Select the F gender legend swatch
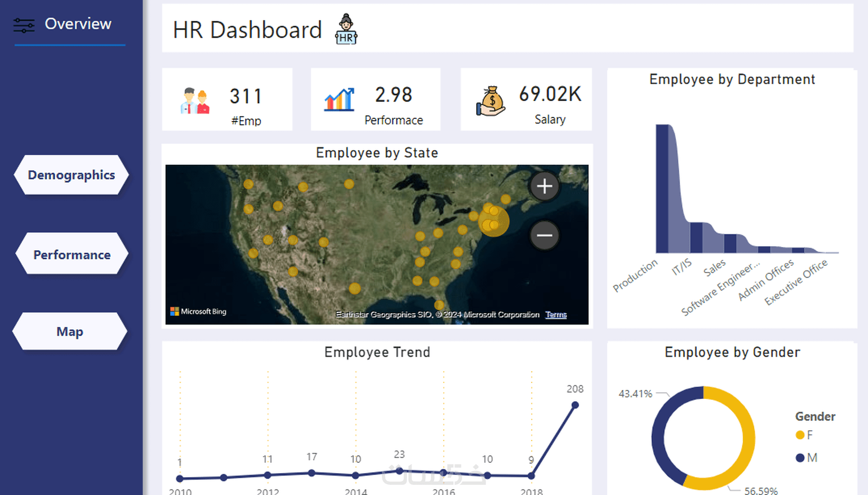The image size is (868, 495). [800, 435]
